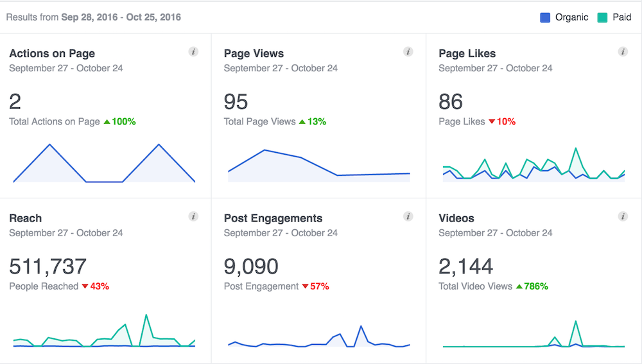Click info icon on Videos card
The height and width of the screenshot is (364, 642).
(622, 217)
